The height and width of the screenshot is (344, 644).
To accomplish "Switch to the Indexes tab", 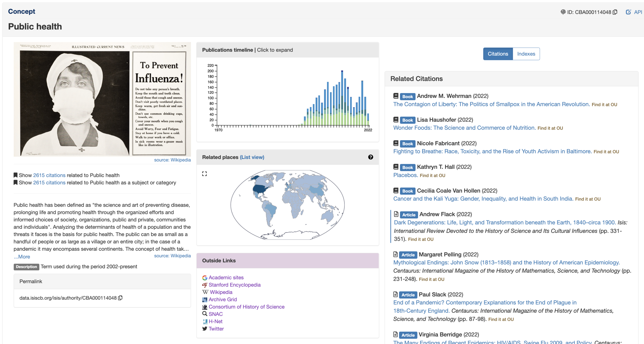I will point(526,54).
